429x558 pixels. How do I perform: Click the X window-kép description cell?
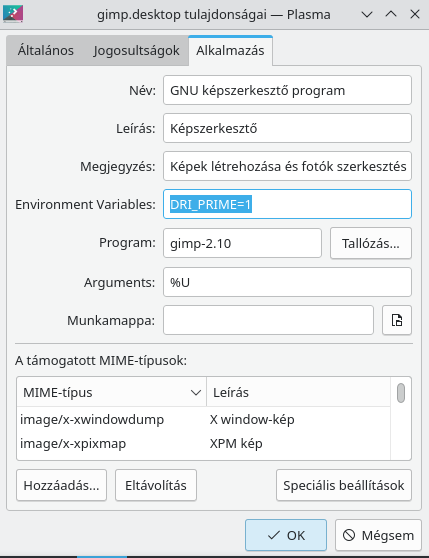(x=252, y=420)
